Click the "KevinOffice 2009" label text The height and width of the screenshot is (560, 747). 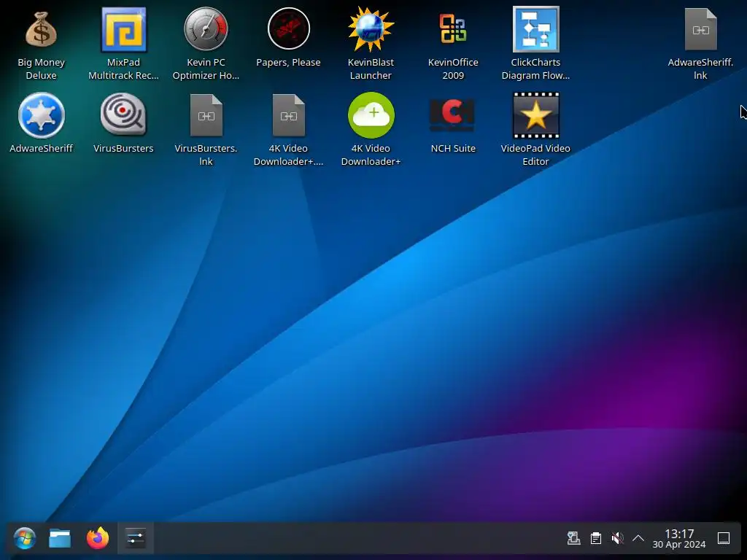coord(453,69)
